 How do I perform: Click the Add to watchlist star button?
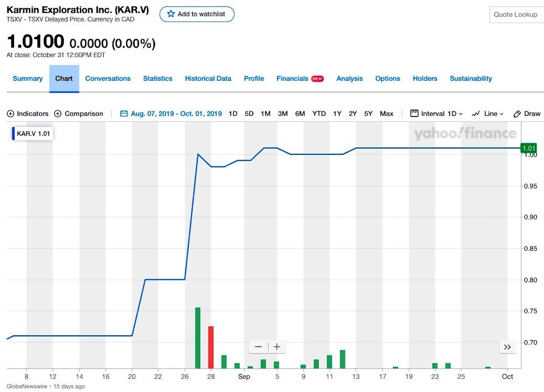point(197,14)
